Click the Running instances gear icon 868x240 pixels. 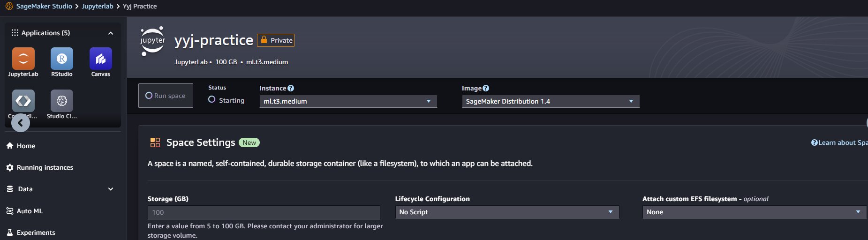click(x=10, y=167)
